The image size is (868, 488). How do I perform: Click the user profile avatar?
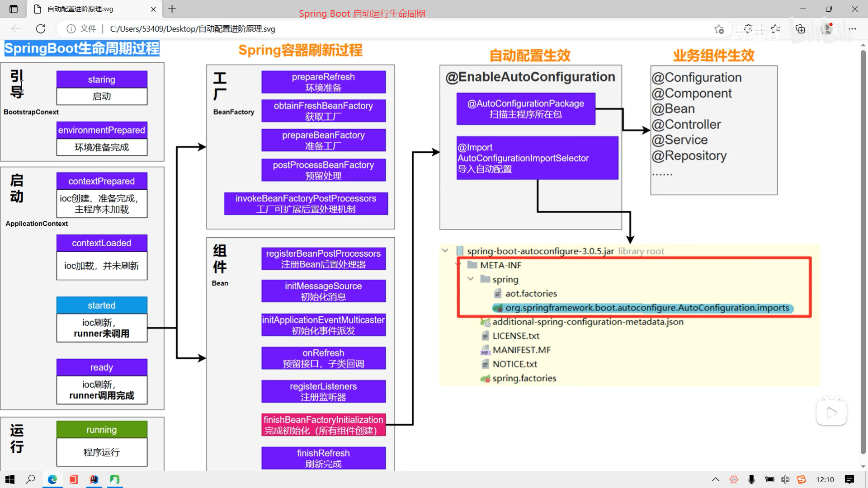[827, 29]
